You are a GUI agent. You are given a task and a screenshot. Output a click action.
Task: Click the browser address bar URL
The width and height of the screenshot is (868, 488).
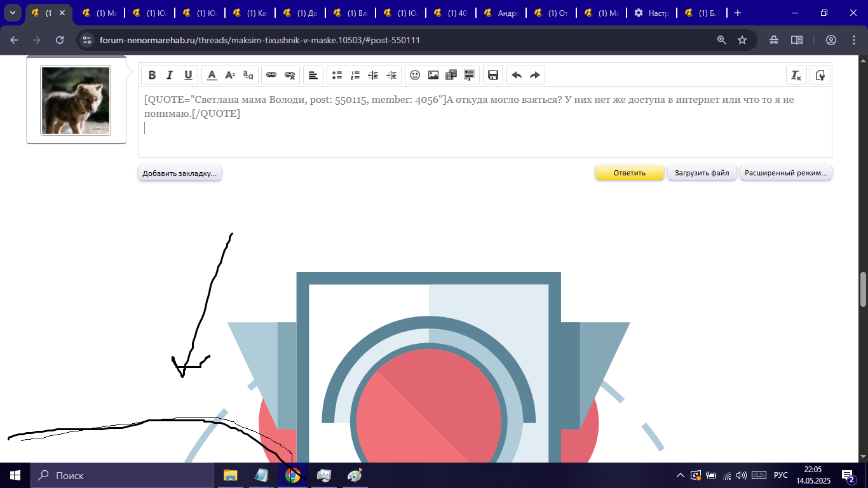260,40
